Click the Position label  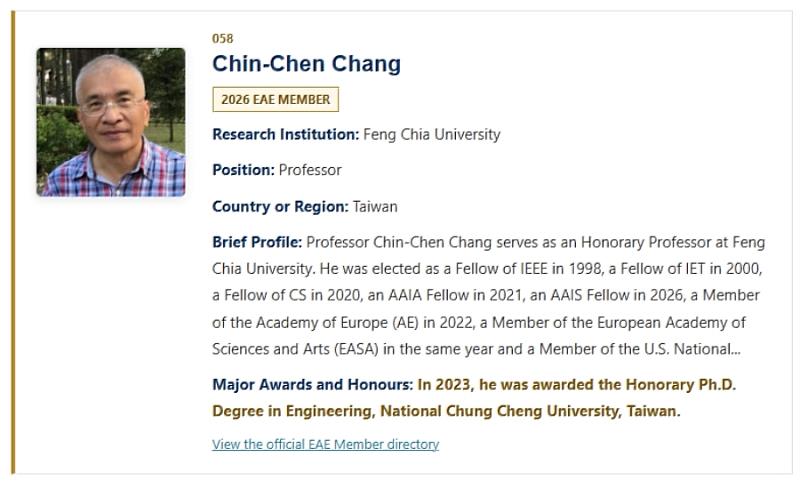pyautogui.click(x=243, y=170)
